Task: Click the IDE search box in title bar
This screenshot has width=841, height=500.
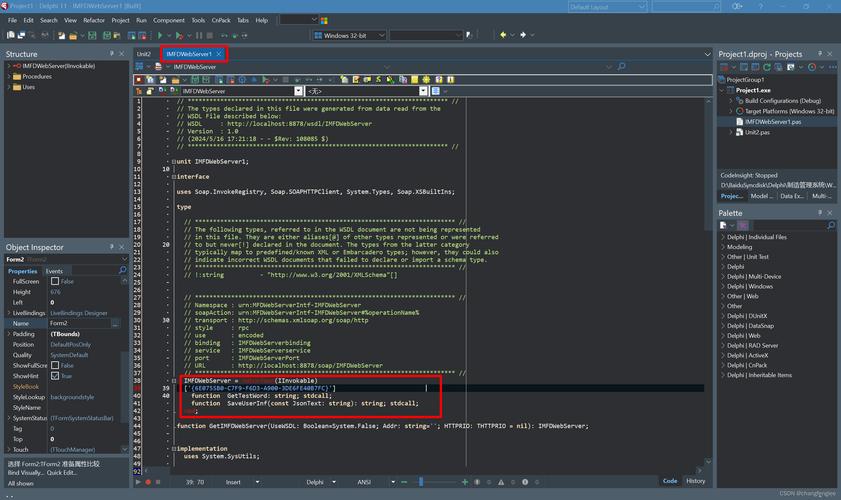Action: (x=686, y=6)
